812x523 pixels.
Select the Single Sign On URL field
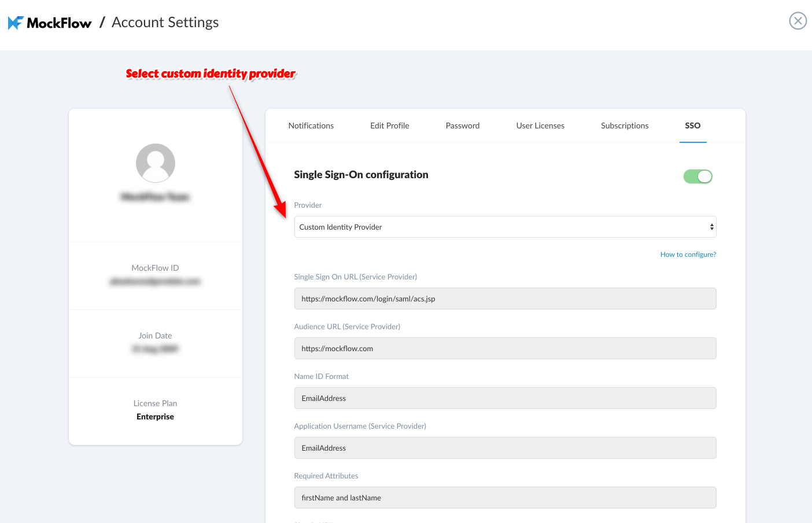pyautogui.click(x=505, y=299)
